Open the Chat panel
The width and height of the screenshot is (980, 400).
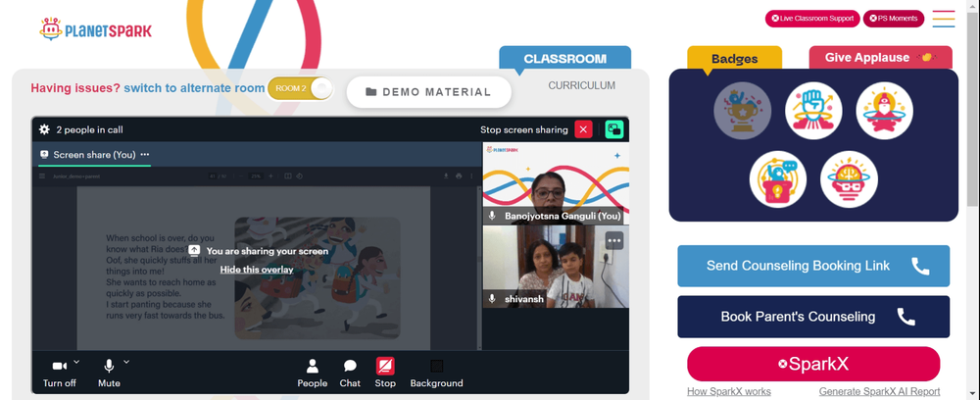350,374
